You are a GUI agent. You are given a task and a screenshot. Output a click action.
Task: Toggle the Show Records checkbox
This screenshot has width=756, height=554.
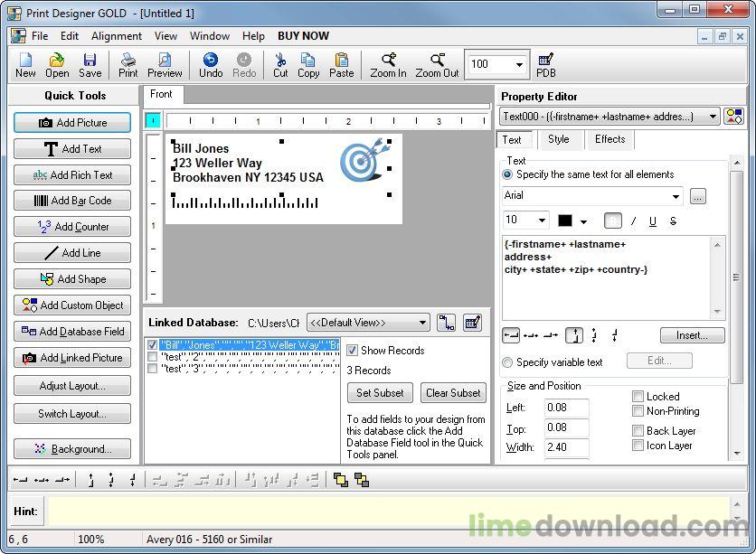click(x=353, y=351)
